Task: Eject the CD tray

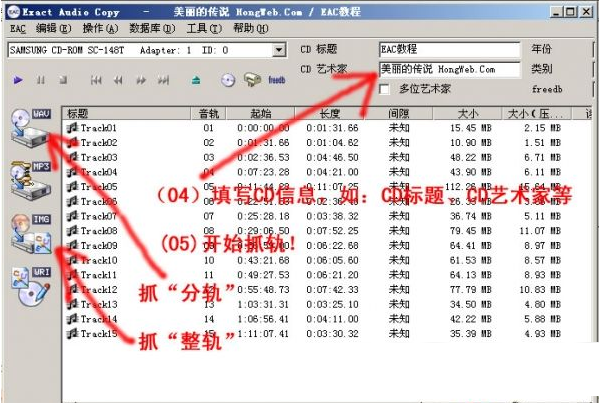Action: (196, 80)
